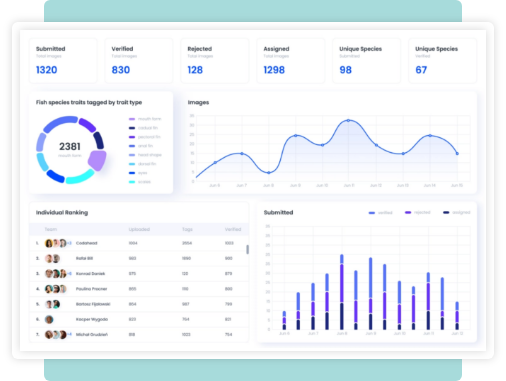506x381 pixels.
Task: Click the avatar pair in rank 2 row
Action: point(53,258)
